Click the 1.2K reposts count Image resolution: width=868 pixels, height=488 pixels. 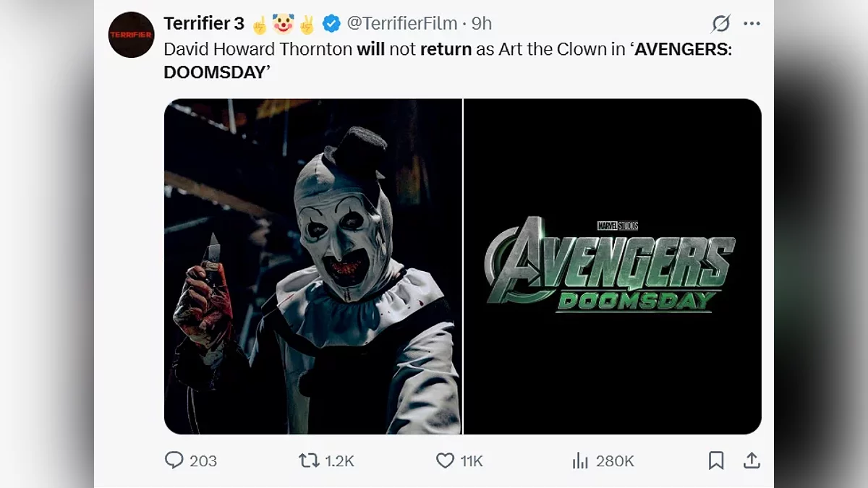(339, 461)
